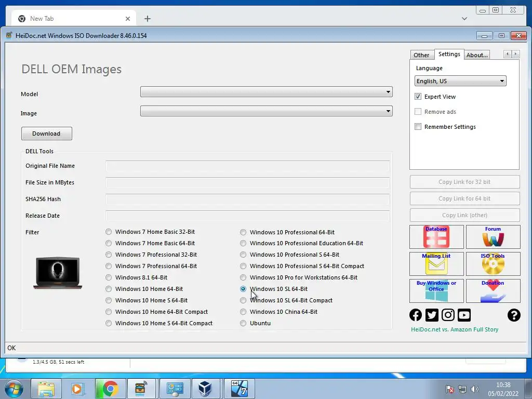
Task: Open HeiDoc.net vs. Amazon Full Story link
Action: coord(455,329)
